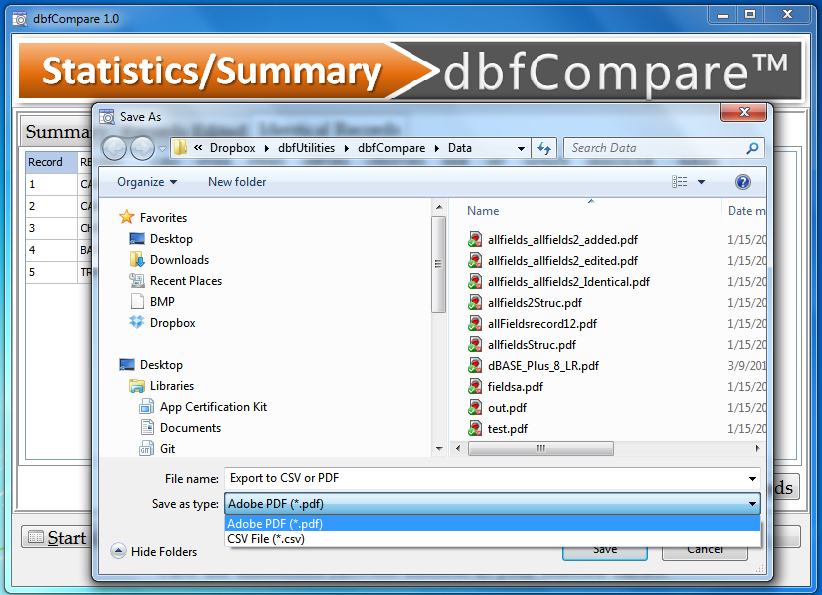Click horizontal scrollbar thumb in file list
The height and width of the screenshot is (595, 822).
click(540, 449)
